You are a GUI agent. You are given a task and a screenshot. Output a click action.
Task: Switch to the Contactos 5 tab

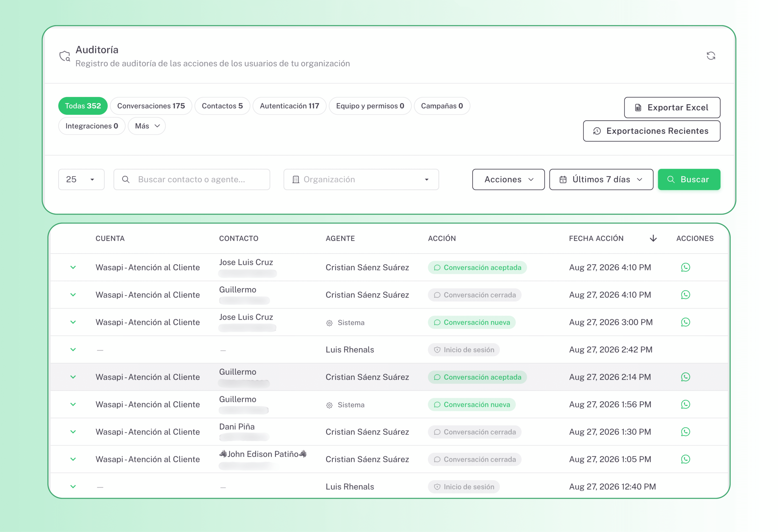(222, 106)
